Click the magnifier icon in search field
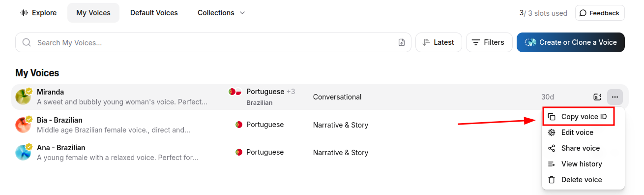The image size is (644, 195). 27,42
